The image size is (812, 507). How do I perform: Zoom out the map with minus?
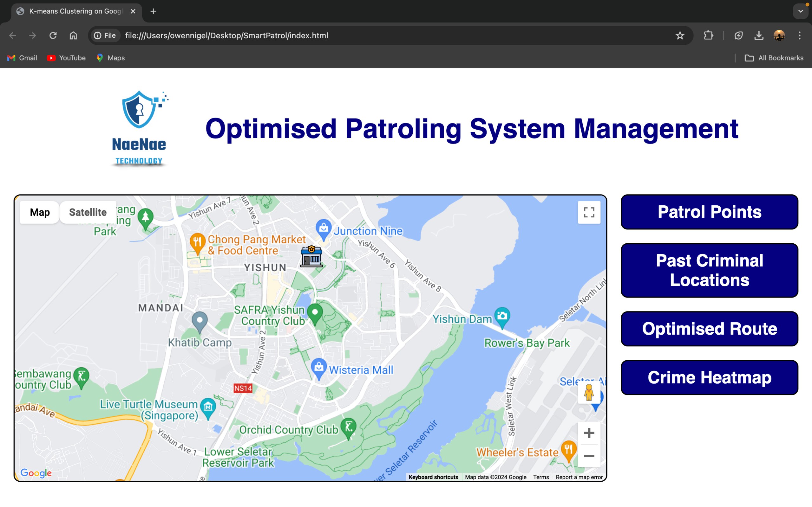[x=589, y=456]
